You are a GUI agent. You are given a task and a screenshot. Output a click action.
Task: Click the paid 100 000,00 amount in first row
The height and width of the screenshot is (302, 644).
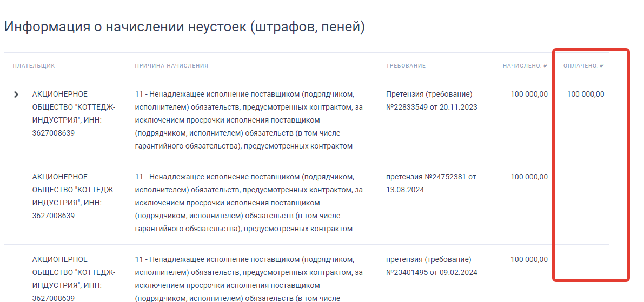point(586,94)
